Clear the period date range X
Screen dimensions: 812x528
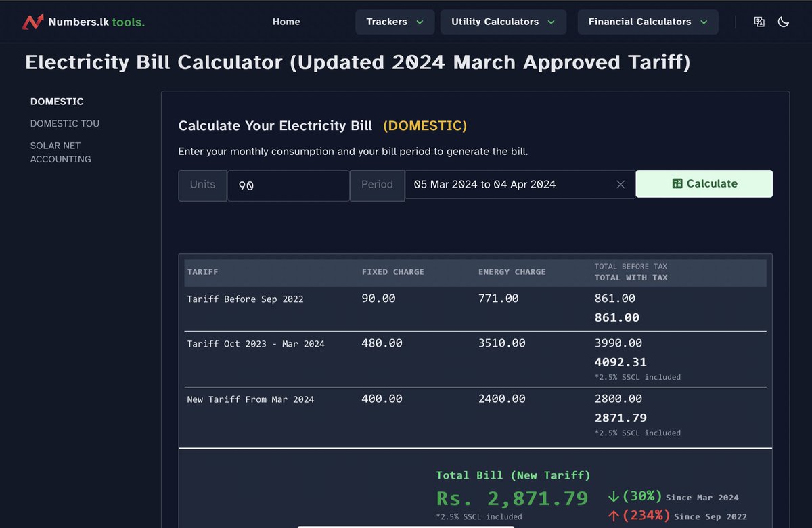tap(621, 184)
